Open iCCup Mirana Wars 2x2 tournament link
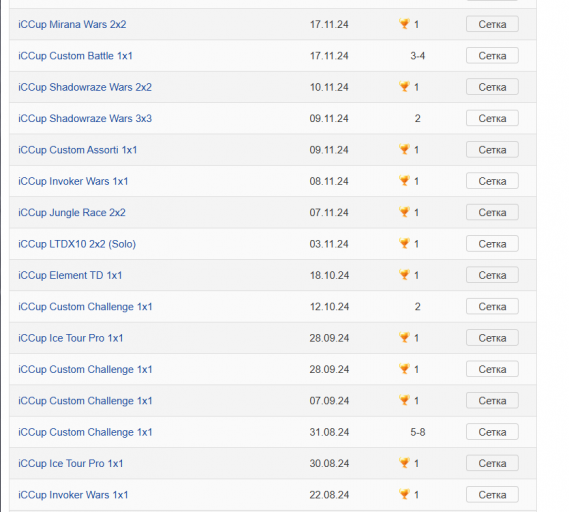The image size is (569, 512). click(72, 24)
